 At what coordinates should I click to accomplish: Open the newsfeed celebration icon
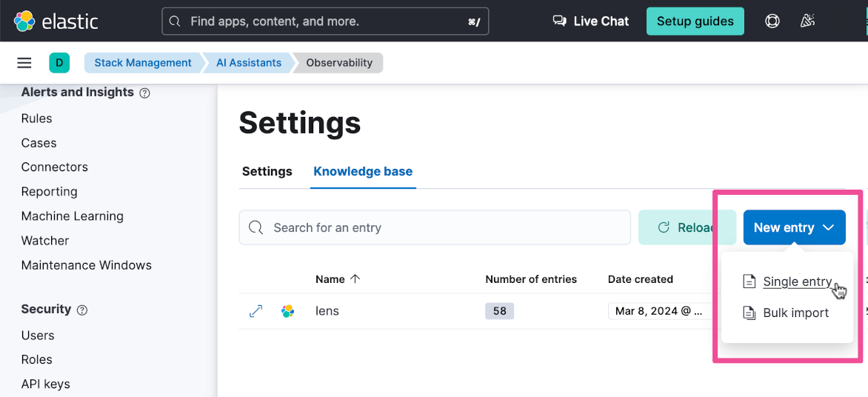pos(808,21)
